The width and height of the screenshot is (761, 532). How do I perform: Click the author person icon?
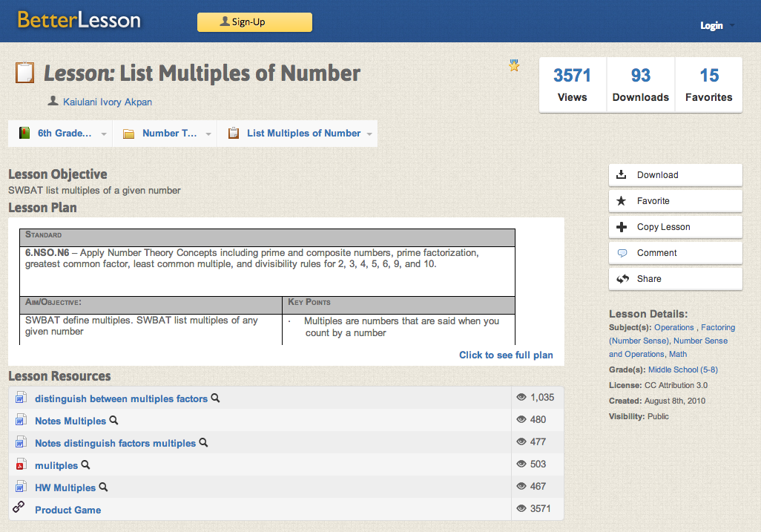tap(53, 101)
